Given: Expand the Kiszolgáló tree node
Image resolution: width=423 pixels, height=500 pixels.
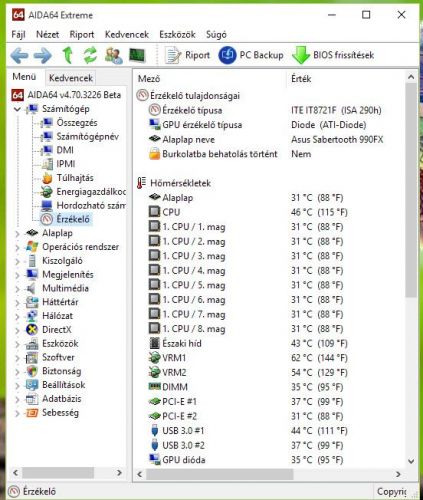Looking at the screenshot, I should coord(17,261).
